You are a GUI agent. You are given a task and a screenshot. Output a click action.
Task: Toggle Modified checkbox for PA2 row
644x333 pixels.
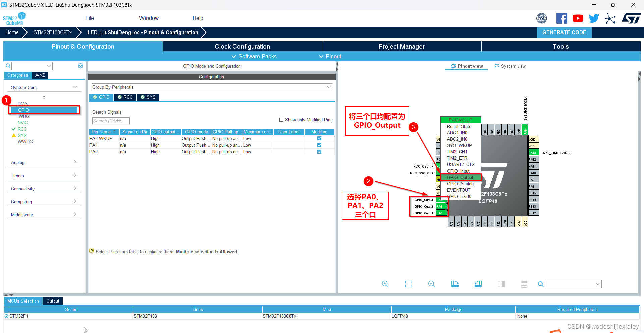[319, 152]
